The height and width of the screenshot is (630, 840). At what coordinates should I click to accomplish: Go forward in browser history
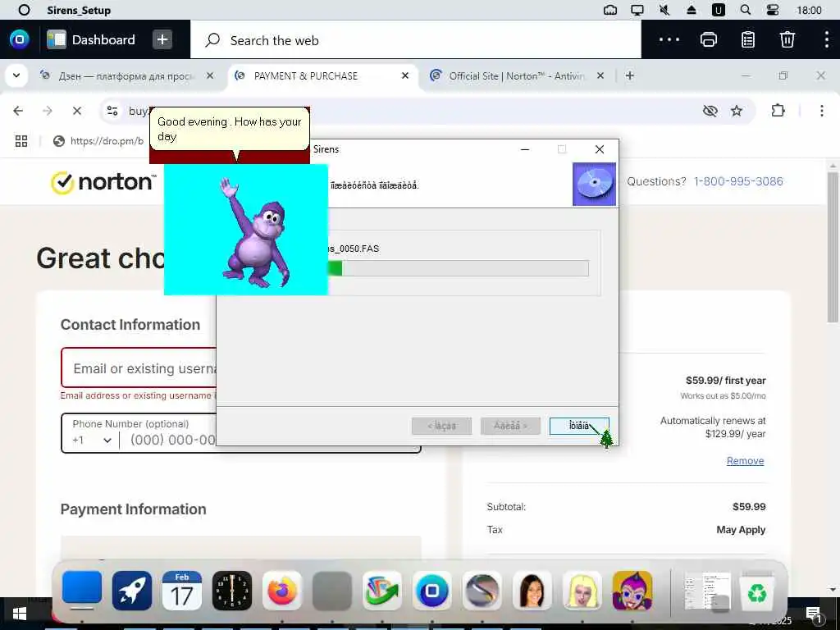tap(48, 111)
